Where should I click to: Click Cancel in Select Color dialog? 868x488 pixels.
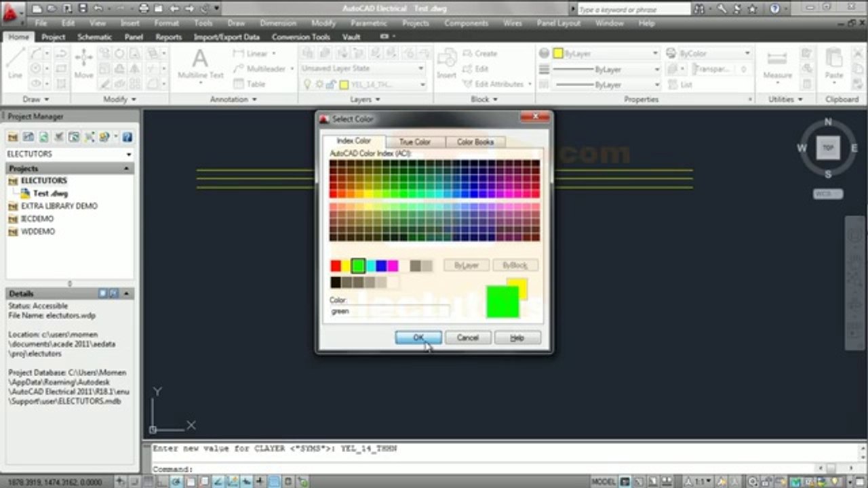pos(468,338)
